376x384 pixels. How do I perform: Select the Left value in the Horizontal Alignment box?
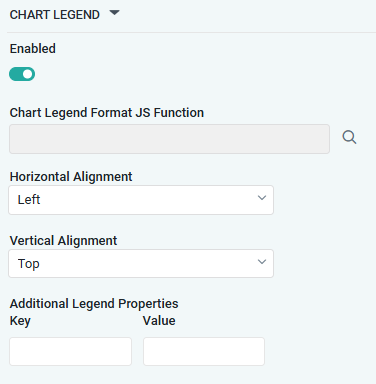click(x=29, y=200)
